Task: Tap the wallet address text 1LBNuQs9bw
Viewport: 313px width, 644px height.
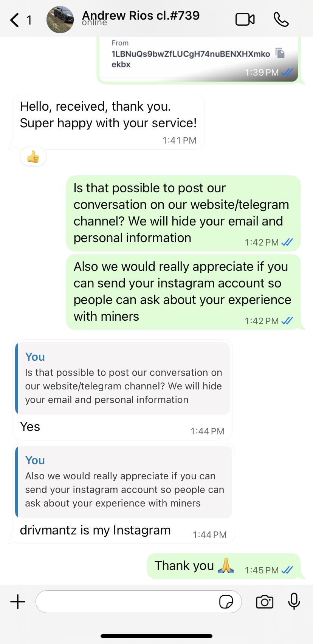Action: pos(191,54)
